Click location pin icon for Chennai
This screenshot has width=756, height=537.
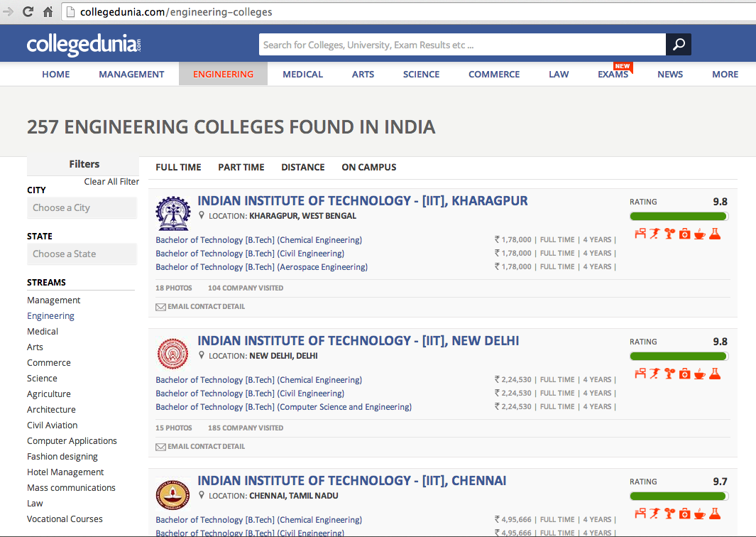(202, 495)
